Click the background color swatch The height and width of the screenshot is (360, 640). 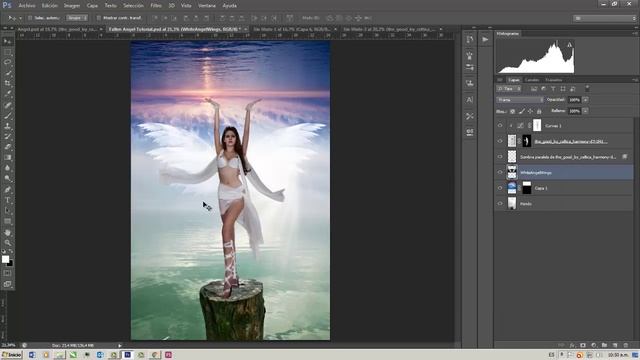click(x=10, y=264)
